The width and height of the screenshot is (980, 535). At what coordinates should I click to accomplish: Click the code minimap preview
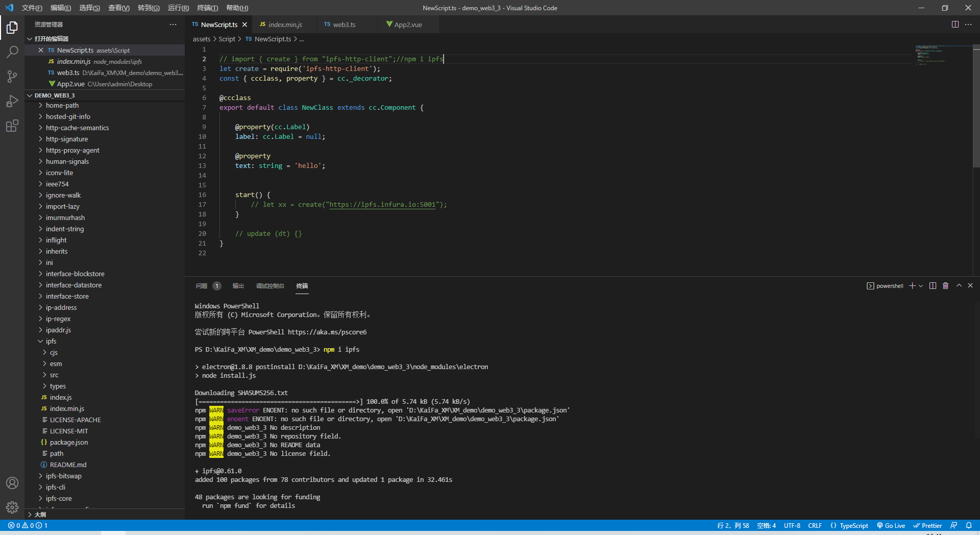(x=943, y=55)
